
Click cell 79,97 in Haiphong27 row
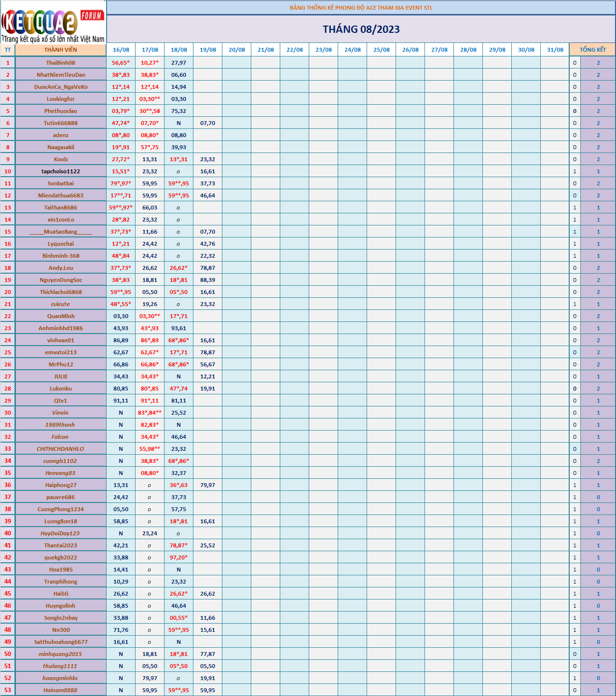(208, 485)
